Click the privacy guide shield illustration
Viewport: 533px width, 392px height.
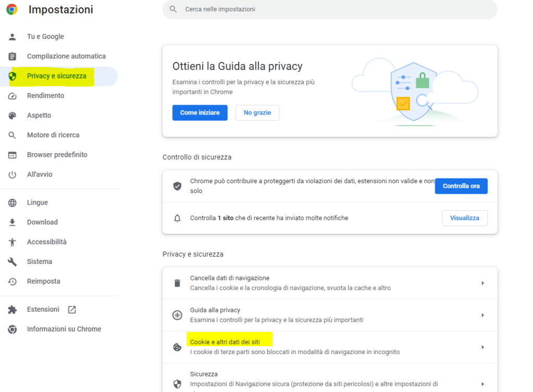pyautogui.click(x=415, y=92)
